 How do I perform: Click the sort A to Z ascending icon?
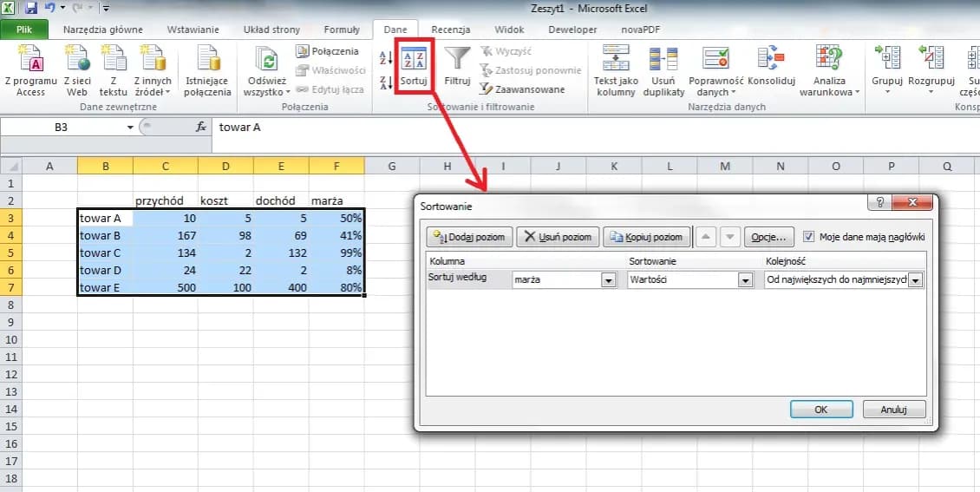coord(385,58)
